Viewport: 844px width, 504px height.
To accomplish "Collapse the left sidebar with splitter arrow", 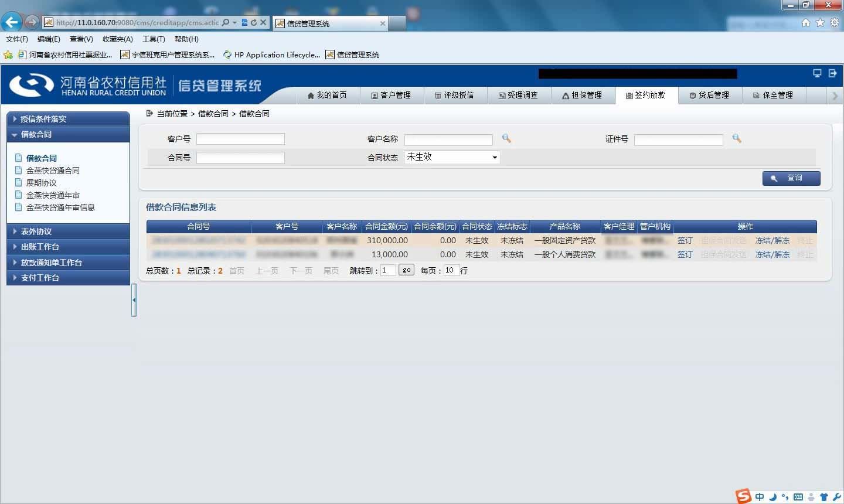I will tap(134, 299).
